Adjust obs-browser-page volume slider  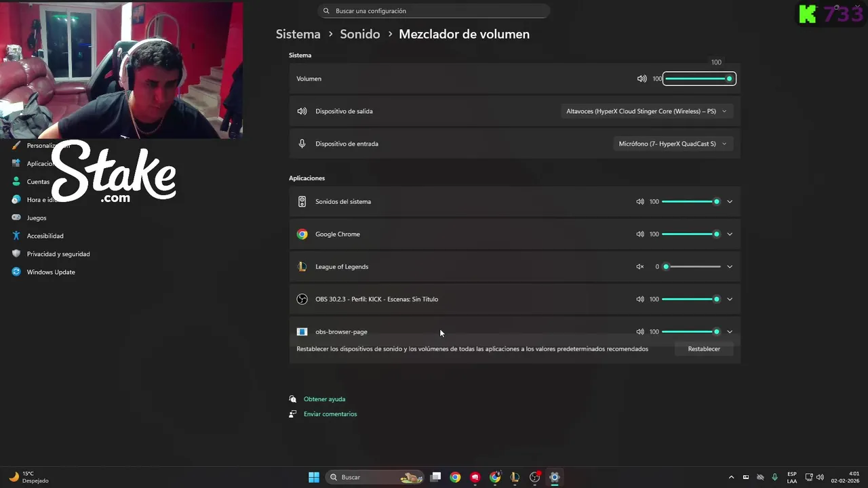(691, 331)
